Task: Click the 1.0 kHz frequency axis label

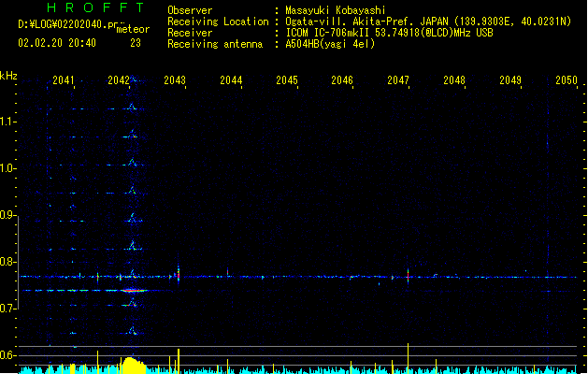Action: point(7,168)
